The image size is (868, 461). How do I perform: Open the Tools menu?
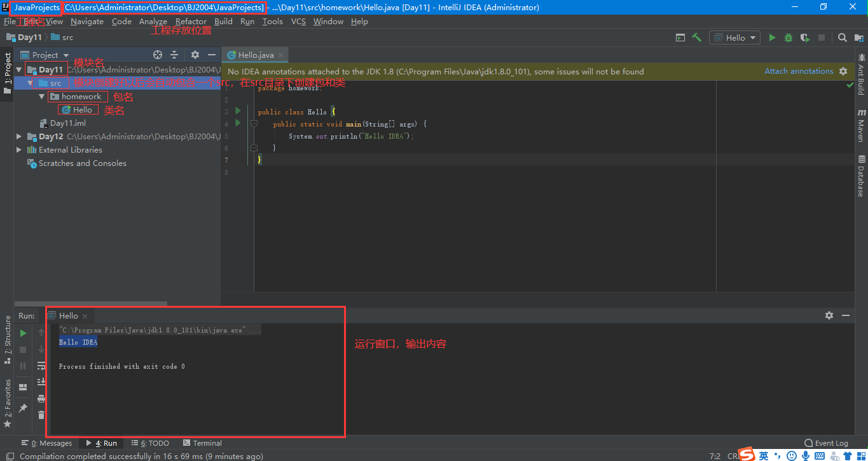[x=272, y=21]
